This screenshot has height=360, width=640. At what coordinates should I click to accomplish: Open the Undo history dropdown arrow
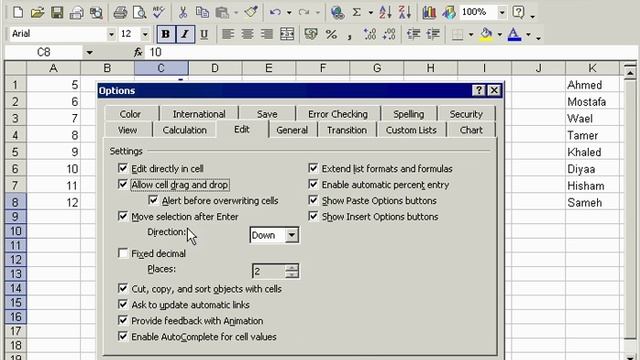click(x=289, y=13)
